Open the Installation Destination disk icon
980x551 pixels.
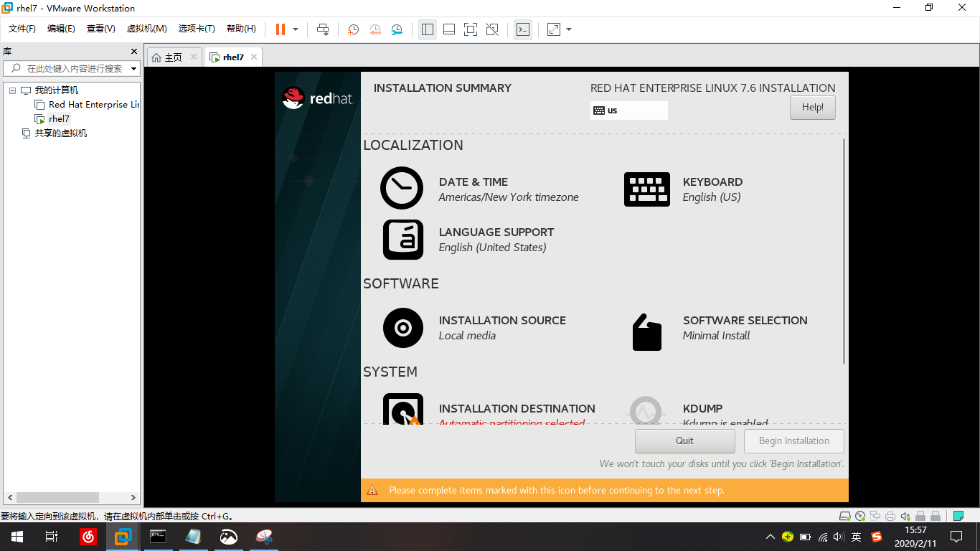(402, 409)
